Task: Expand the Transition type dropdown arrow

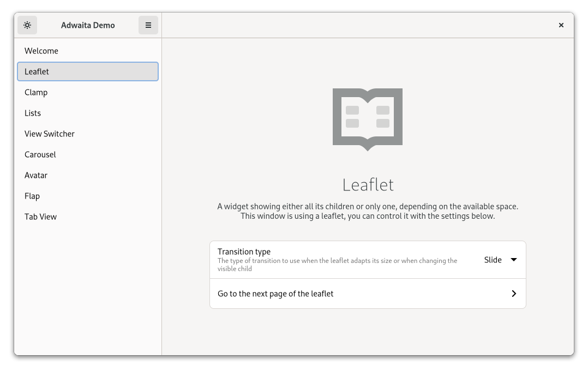Action: point(513,260)
